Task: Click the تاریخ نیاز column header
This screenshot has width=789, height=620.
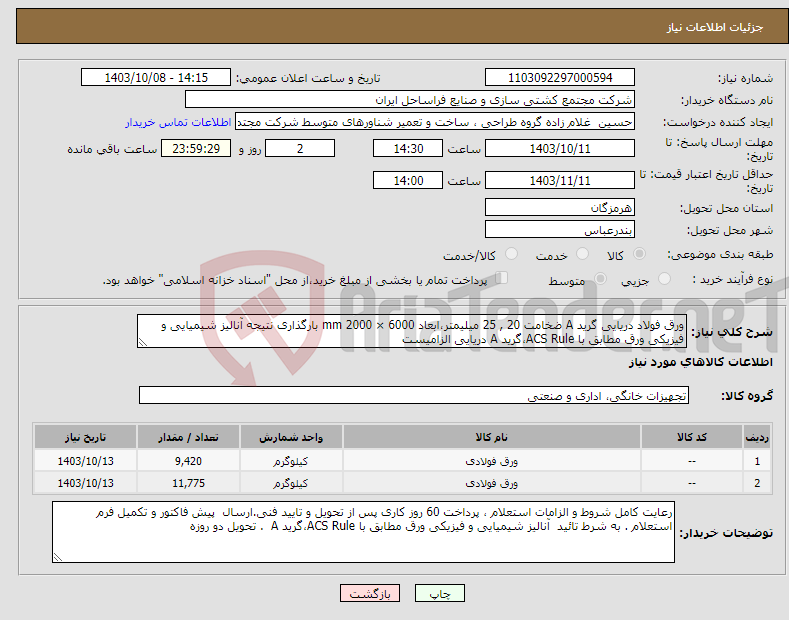Action: coord(86,437)
